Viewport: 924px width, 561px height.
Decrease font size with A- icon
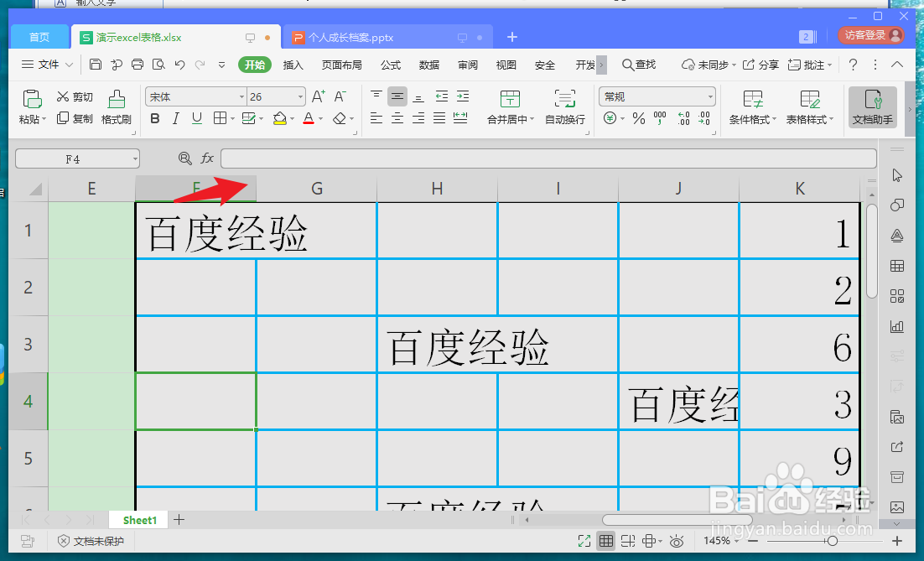(x=340, y=96)
